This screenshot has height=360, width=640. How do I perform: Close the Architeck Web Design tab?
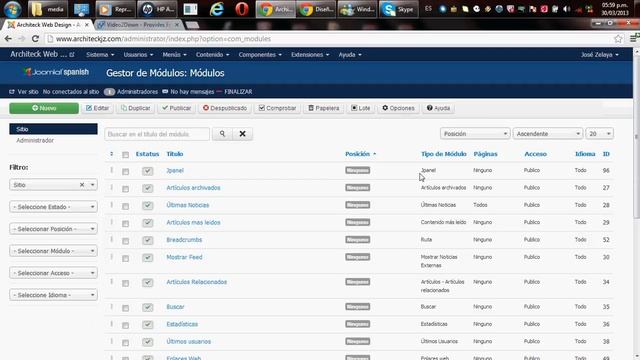coord(87,25)
